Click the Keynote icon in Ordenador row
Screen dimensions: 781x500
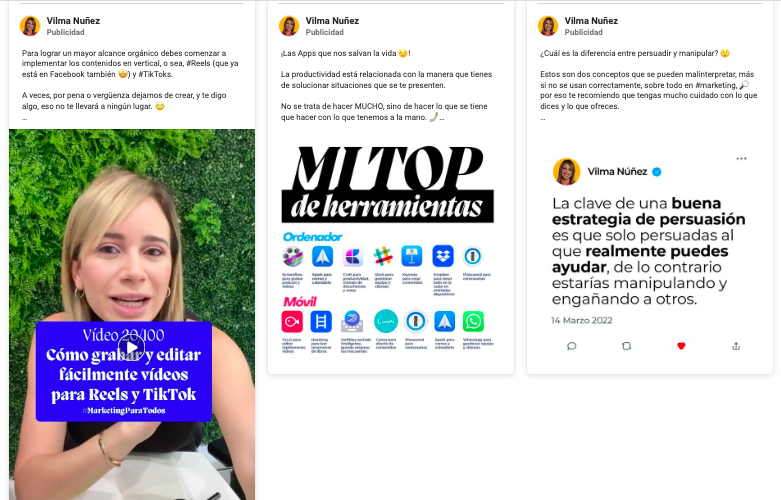(x=412, y=256)
